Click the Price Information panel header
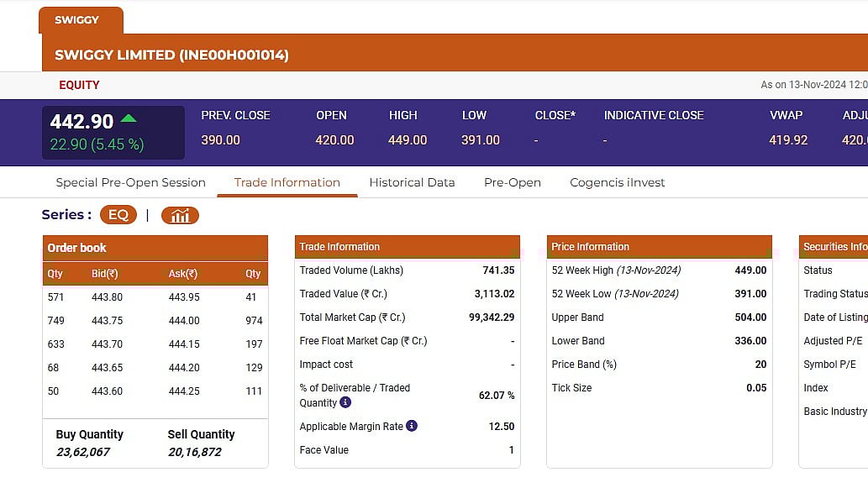Viewport: 868px width, 488px height. [x=659, y=247]
